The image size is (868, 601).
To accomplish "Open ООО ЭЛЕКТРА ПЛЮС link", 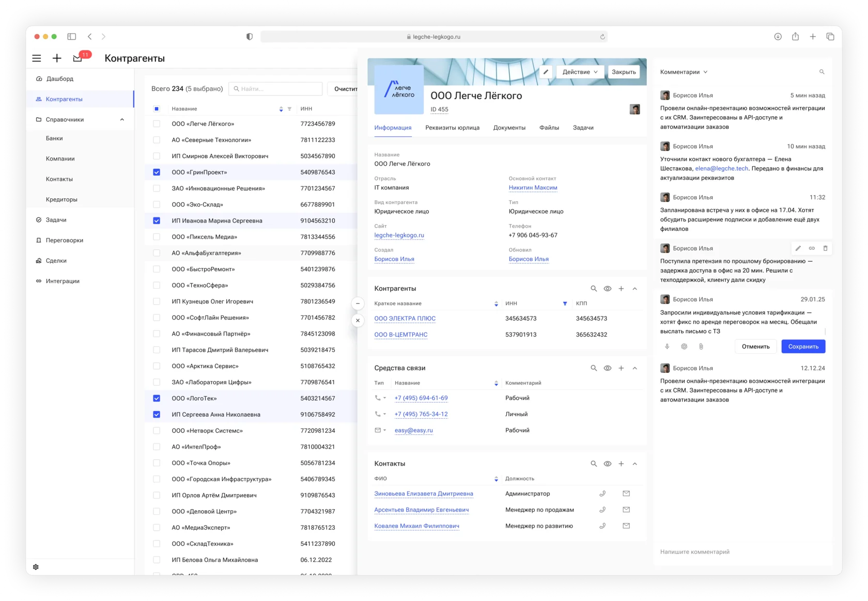I will click(405, 319).
